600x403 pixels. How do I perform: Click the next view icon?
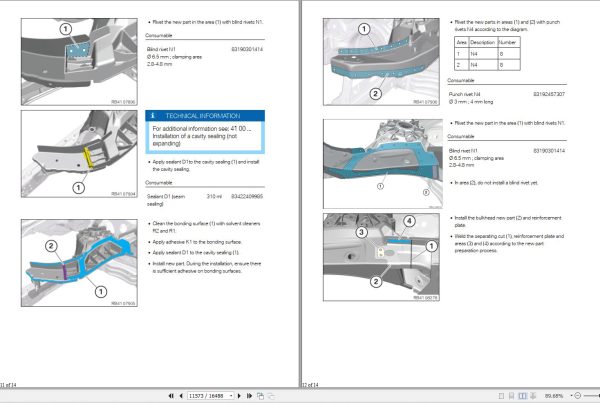tap(271, 396)
